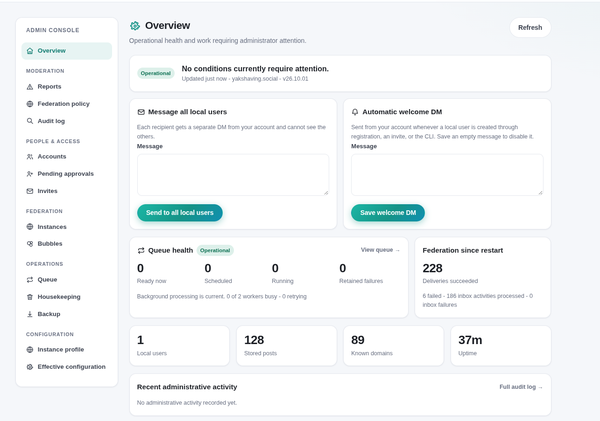Viewport: 600px width, 421px height.
Task: Open the Instances label
Action: point(52,227)
